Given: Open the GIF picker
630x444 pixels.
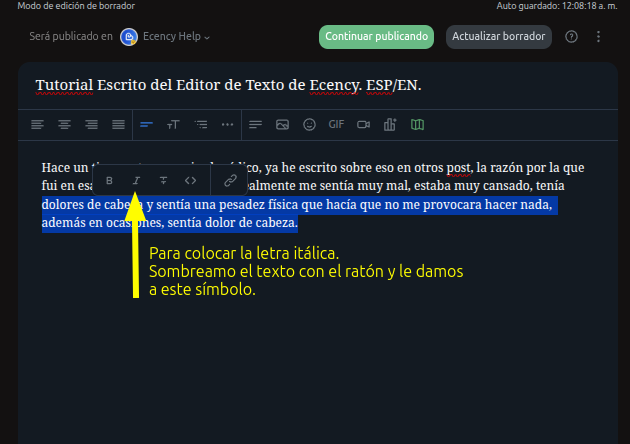Looking at the screenshot, I should pyautogui.click(x=336, y=125).
